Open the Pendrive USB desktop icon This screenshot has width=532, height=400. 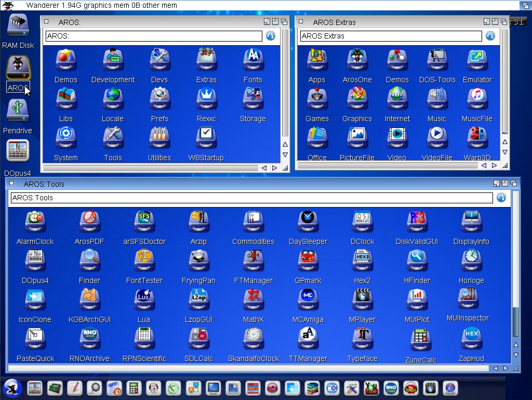tap(18, 112)
